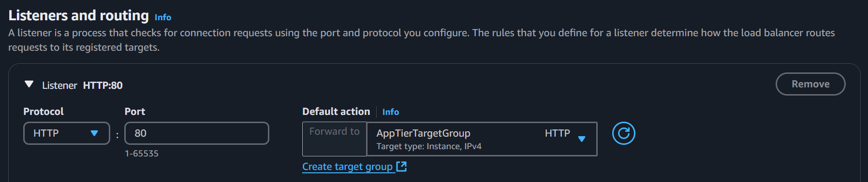This screenshot has width=868, height=182.
Task: Collapse the Listener HTTP:80 section triangle
Action: pyautogui.click(x=29, y=84)
